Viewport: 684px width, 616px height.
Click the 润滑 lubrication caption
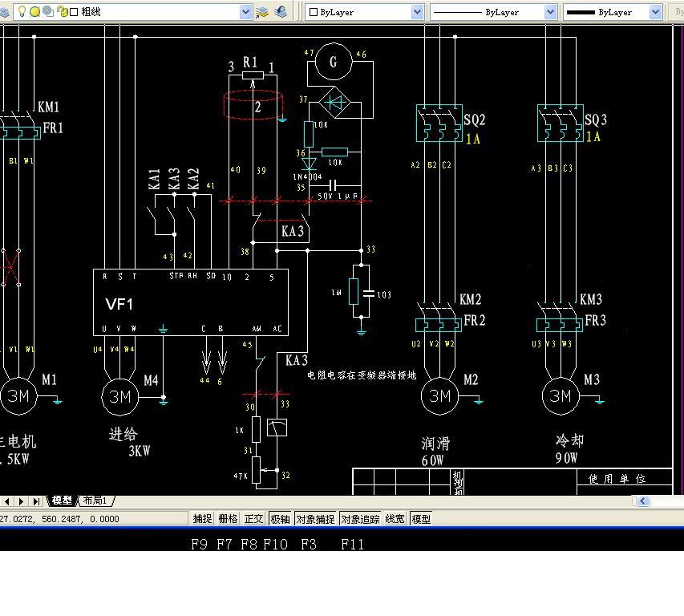point(435,444)
